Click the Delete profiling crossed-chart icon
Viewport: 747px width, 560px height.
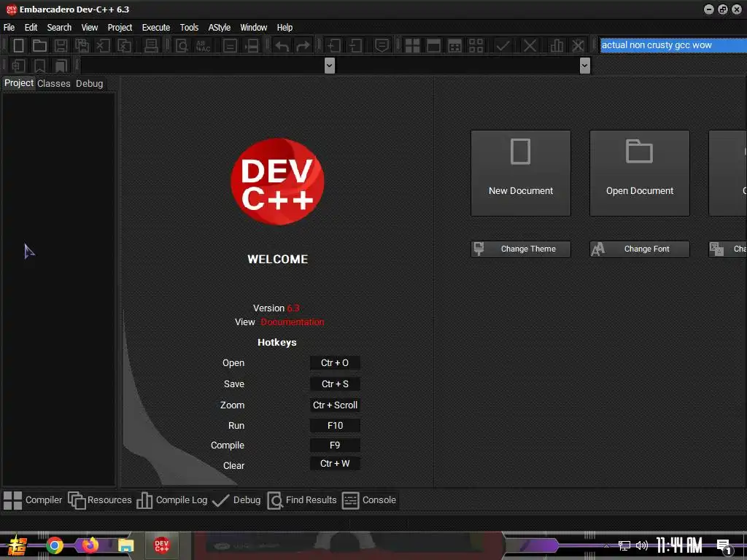tap(578, 46)
